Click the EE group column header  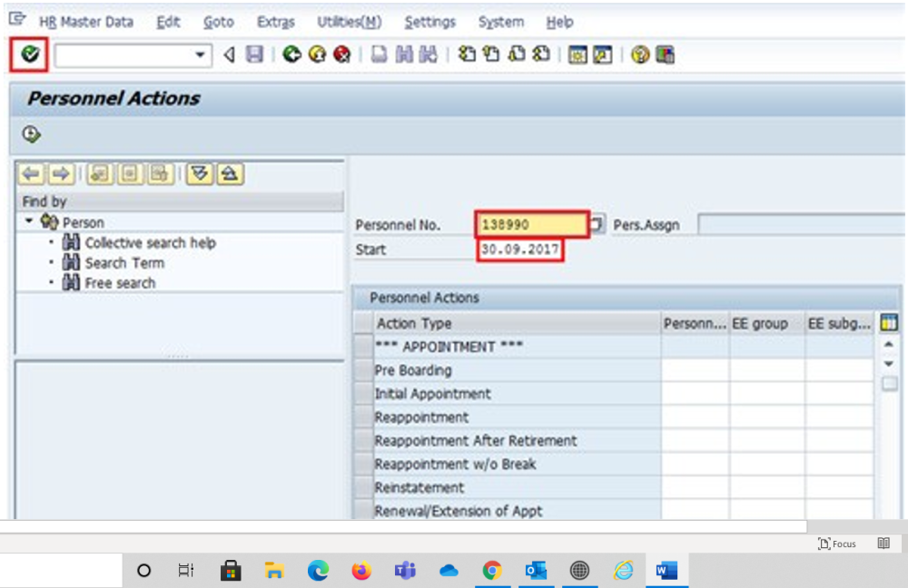click(x=766, y=324)
